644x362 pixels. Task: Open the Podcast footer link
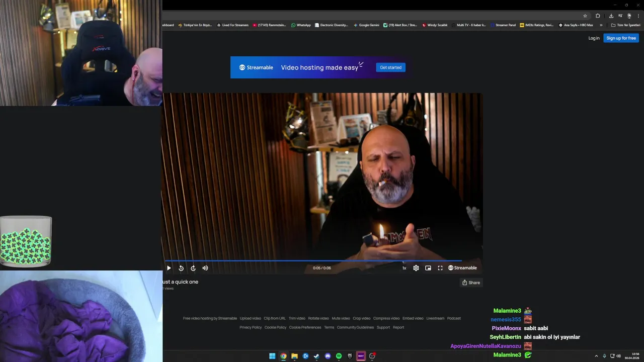tap(454, 318)
